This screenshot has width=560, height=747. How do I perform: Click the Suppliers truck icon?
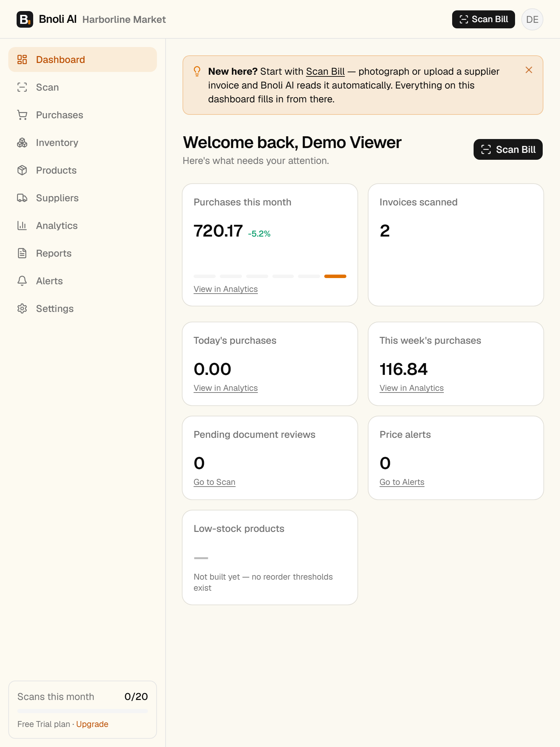[22, 198]
